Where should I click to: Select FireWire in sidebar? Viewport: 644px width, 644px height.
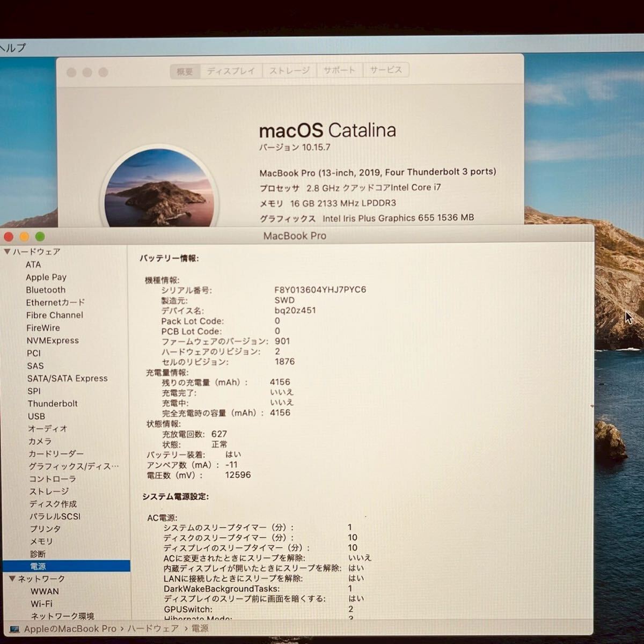click(43, 328)
